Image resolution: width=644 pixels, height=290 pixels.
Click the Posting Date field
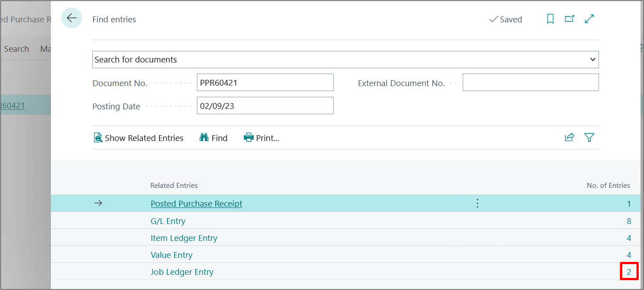(265, 106)
